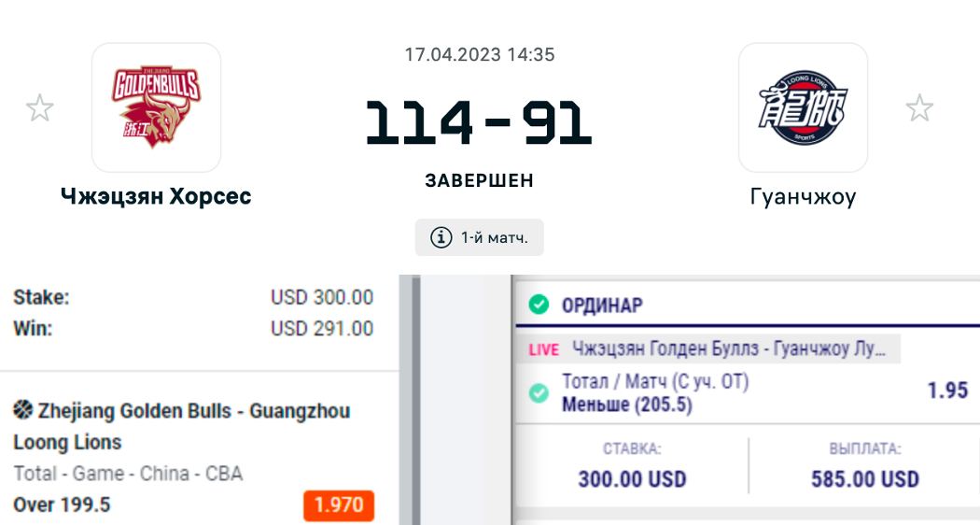Image resolution: width=980 pixels, height=525 pixels.
Task: Open the Zhejiang Golden Bulls team logo
Action: (x=156, y=107)
